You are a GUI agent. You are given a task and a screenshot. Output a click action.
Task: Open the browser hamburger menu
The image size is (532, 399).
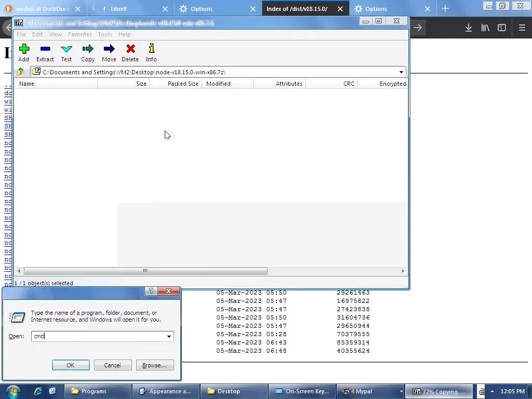[x=522, y=28]
